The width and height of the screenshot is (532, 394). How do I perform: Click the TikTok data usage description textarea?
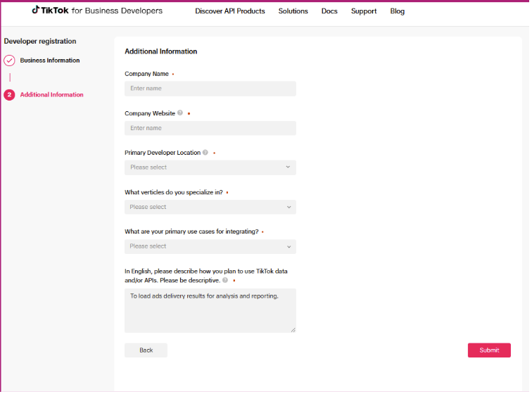click(210, 310)
